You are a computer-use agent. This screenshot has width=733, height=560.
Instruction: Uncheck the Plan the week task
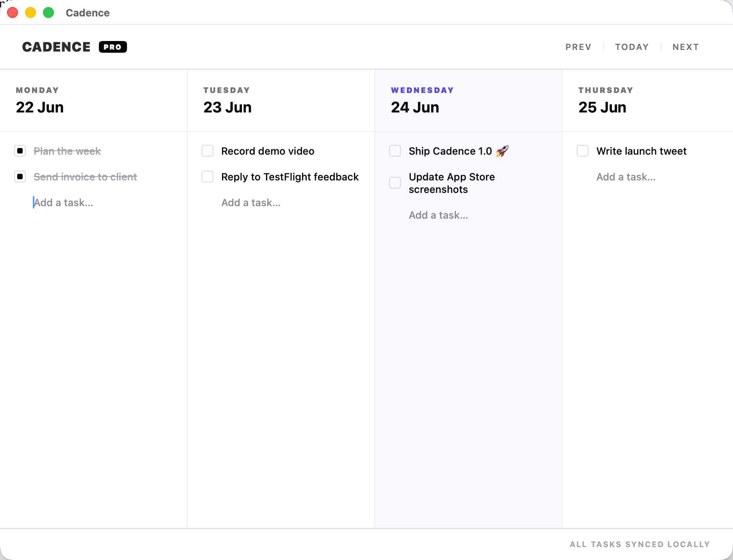coord(20,151)
